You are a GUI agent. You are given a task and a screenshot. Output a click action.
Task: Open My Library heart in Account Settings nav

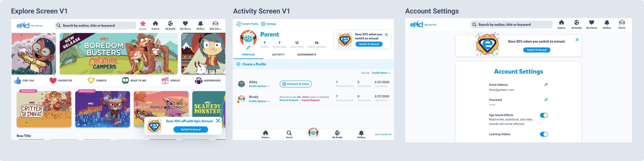click(591, 22)
